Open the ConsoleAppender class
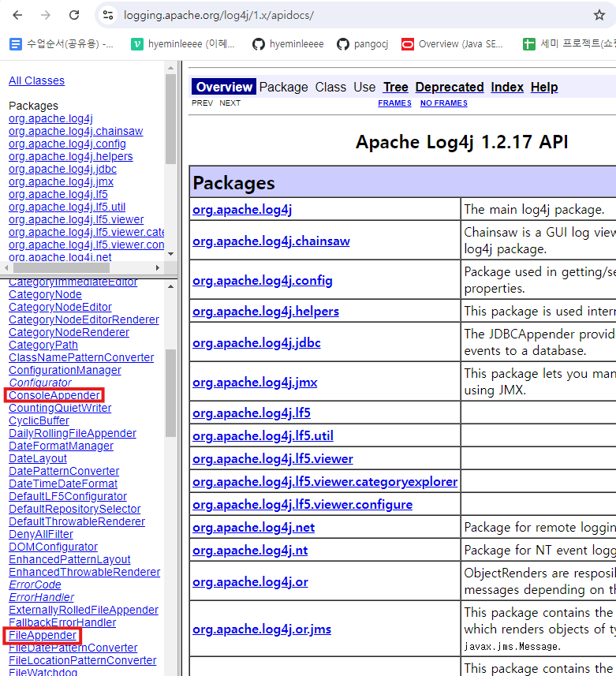Screen dimensions: 616x676 point(54,395)
